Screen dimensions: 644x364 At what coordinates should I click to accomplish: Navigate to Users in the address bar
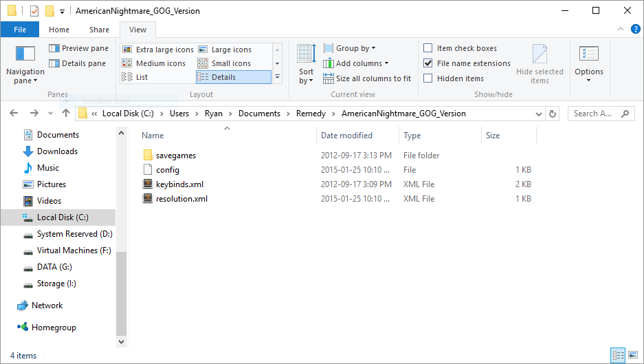179,114
